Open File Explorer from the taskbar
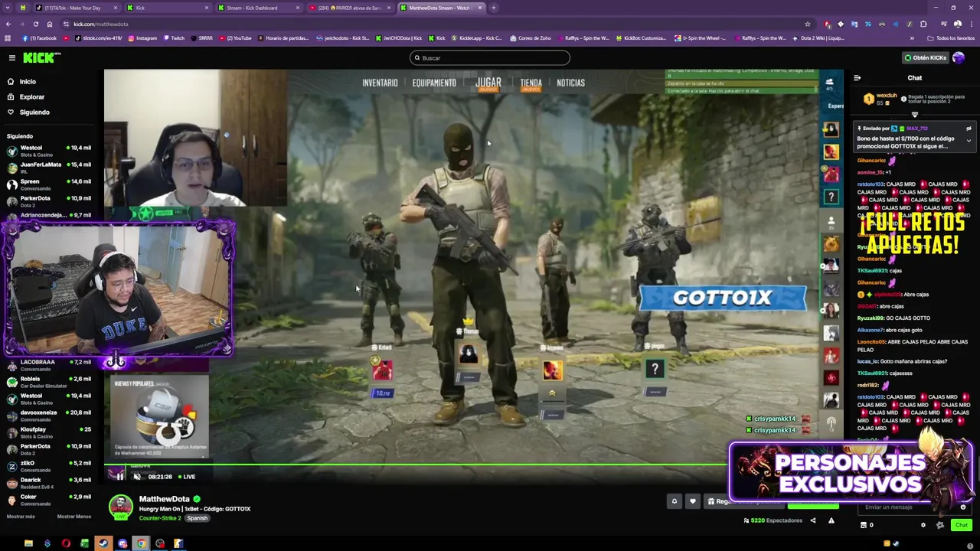Screen dimensions: 980x551 [x=28, y=544]
